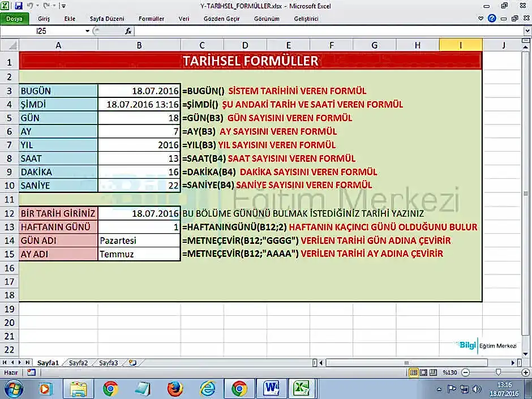Switch to Normal view in status bar
This screenshot has width=532, height=399.
(414, 372)
